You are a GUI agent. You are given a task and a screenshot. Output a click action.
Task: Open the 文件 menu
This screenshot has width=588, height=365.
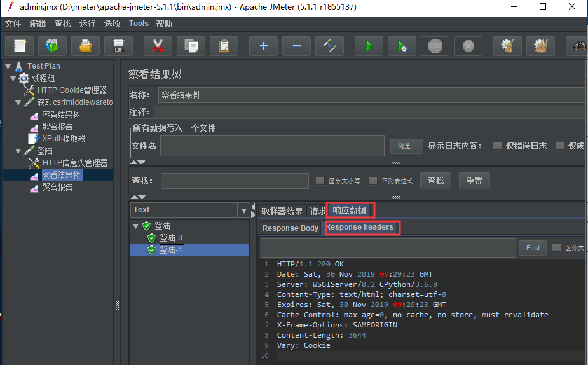coord(13,24)
